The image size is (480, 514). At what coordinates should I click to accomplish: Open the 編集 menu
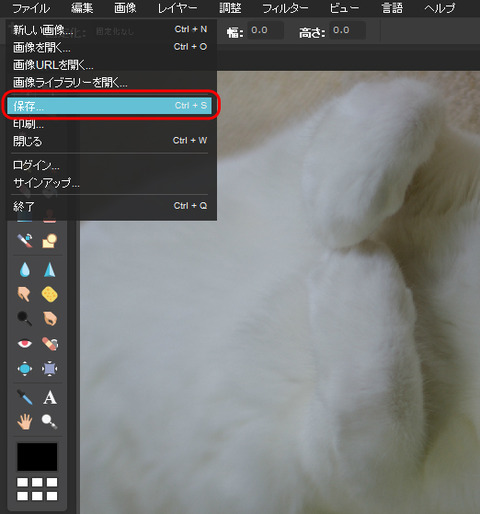click(82, 8)
